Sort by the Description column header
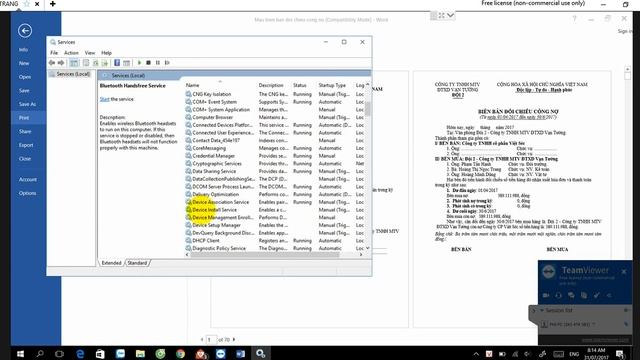The width and height of the screenshot is (640, 360). click(x=271, y=85)
